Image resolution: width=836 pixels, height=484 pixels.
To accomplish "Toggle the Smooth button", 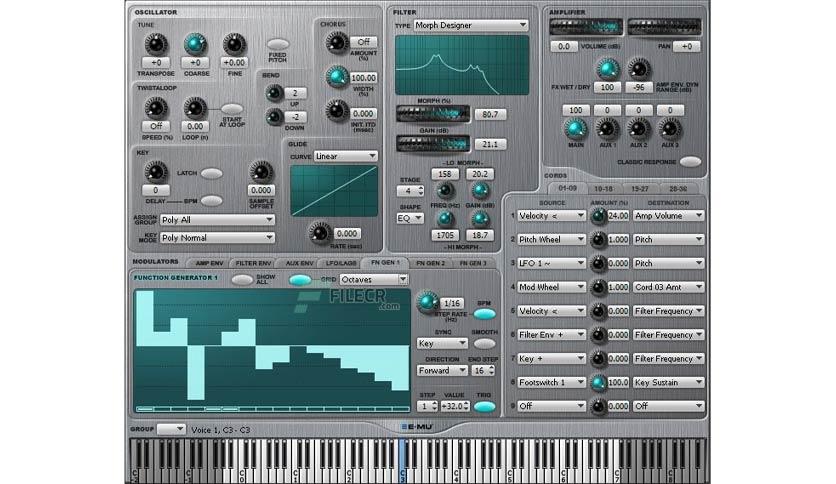I will click(x=484, y=344).
